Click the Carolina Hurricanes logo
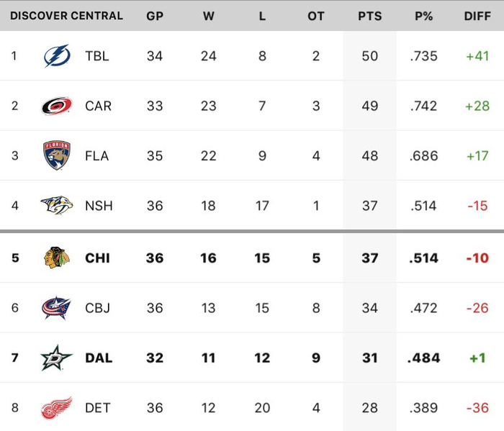The image size is (504, 431). tap(56, 106)
